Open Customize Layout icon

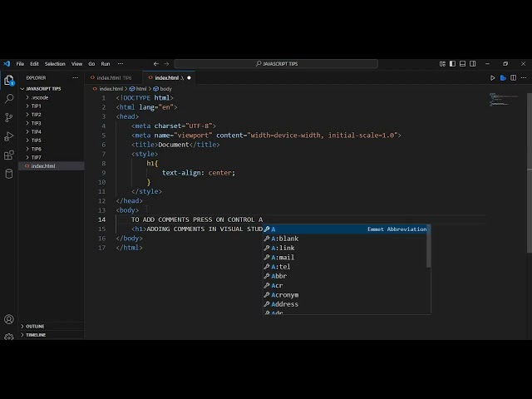442,64
